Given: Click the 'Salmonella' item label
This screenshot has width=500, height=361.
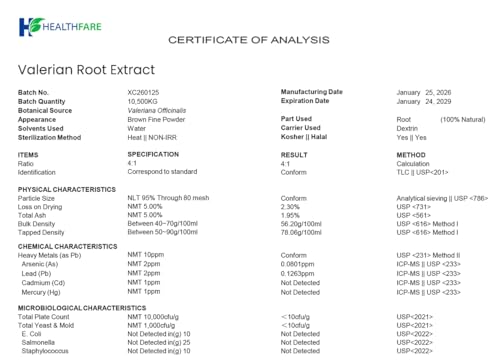Looking at the screenshot, I should pos(38,342).
